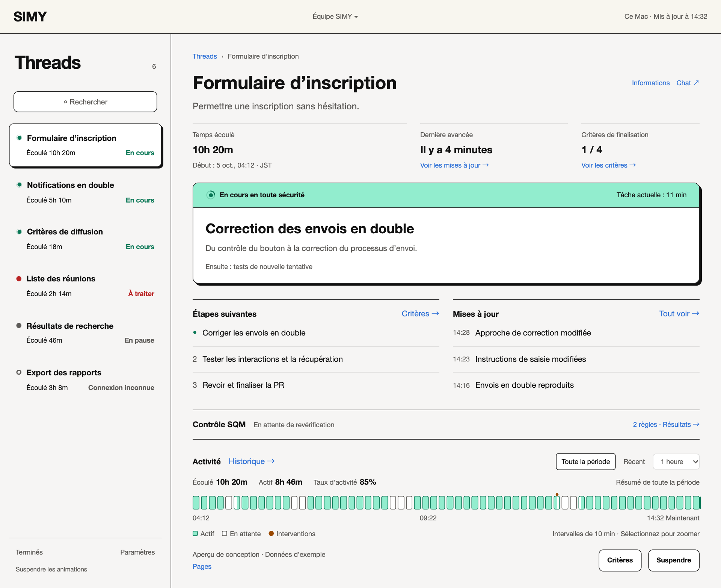721x588 pixels.
Task: Click the Threads breadcrumb link
Action: pyautogui.click(x=205, y=56)
